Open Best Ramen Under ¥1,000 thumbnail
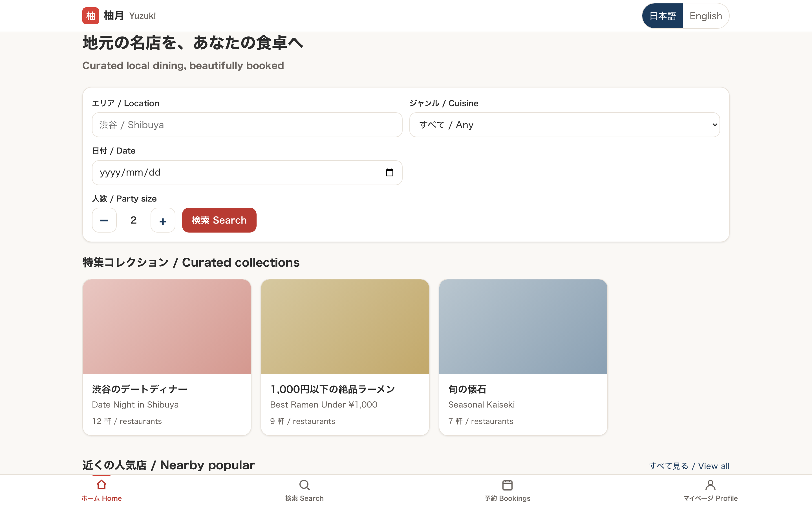The width and height of the screenshot is (812, 508). [x=345, y=327]
